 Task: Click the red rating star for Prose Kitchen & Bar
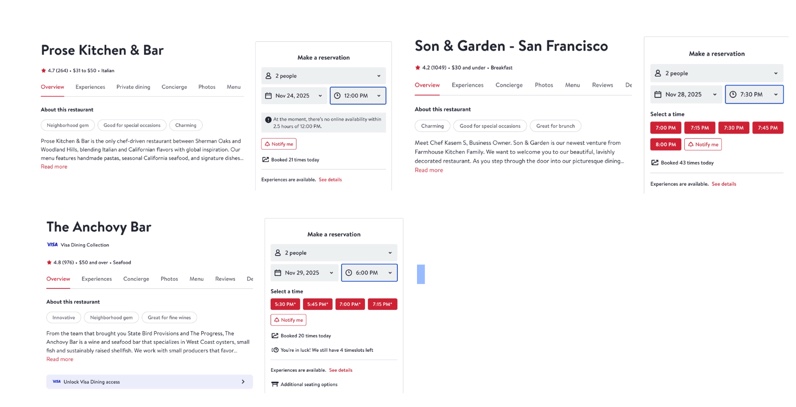point(44,71)
